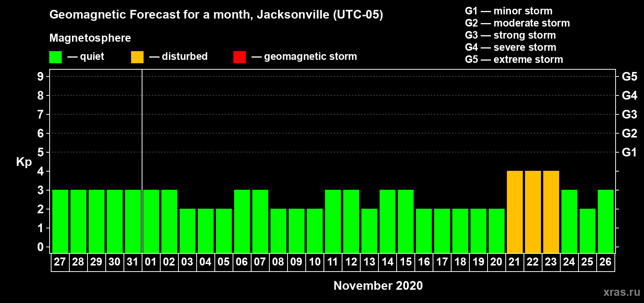Viewport: 644px width, 303px height.
Task: Click the date label 14
Action: point(387,262)
